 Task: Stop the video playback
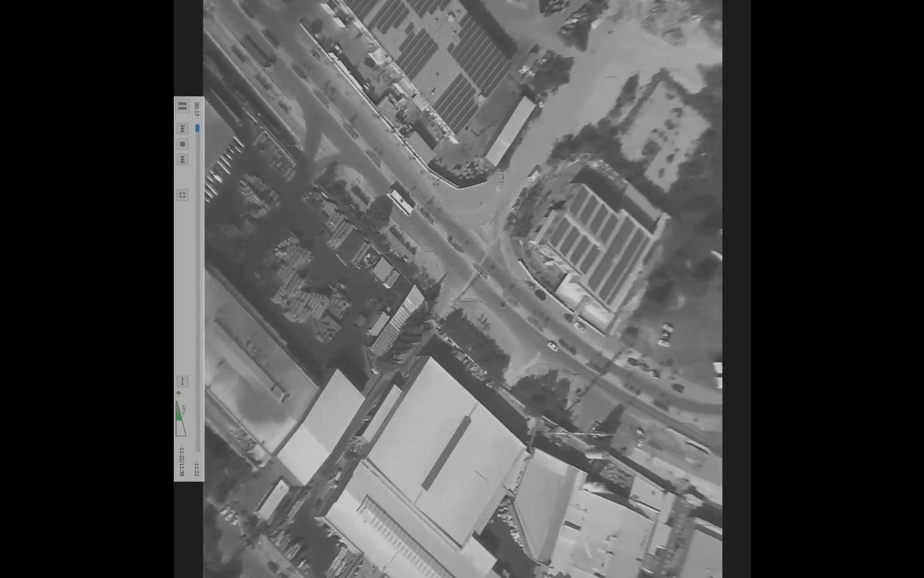(x=182, y=144)
